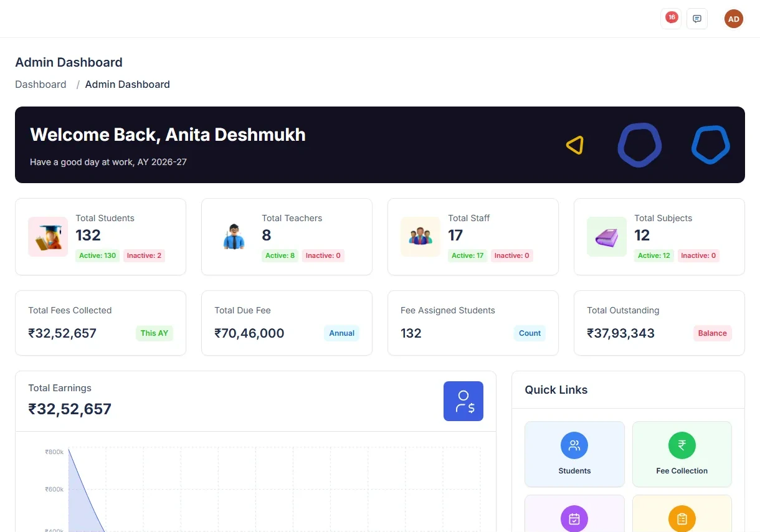760x532 pixels.
Task: Click the Total Teachers count 8
Action: click(267, 235)
